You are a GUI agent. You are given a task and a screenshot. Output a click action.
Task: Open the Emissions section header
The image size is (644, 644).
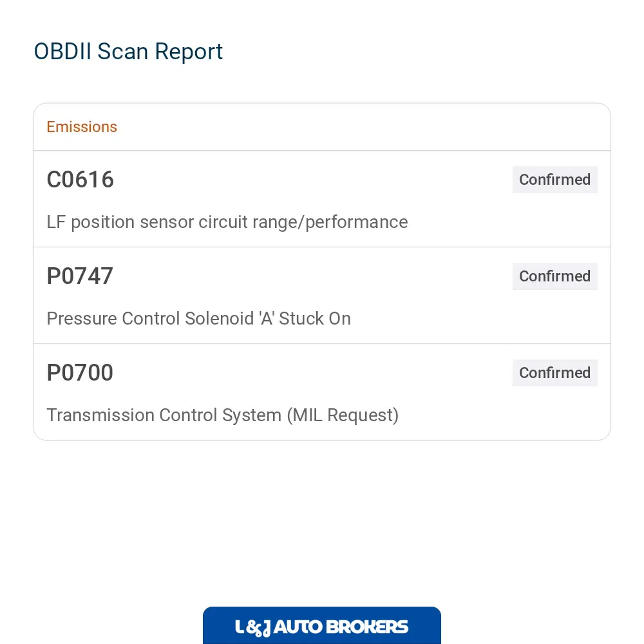(x=321, y=127)
